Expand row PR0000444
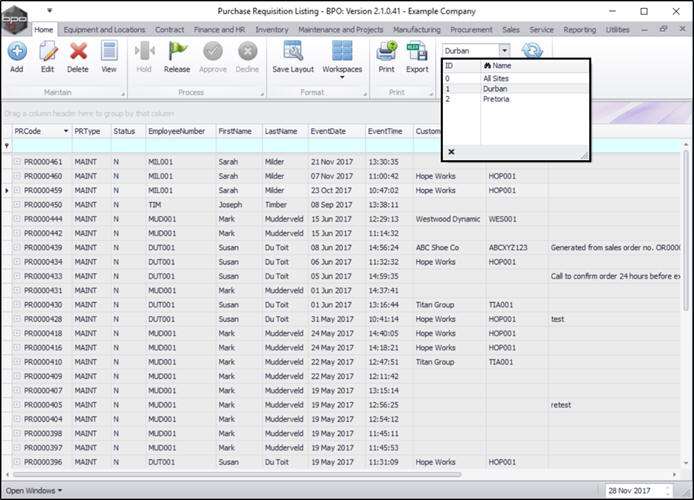This screenshot has width=694, height=500. tap(17, 219)
